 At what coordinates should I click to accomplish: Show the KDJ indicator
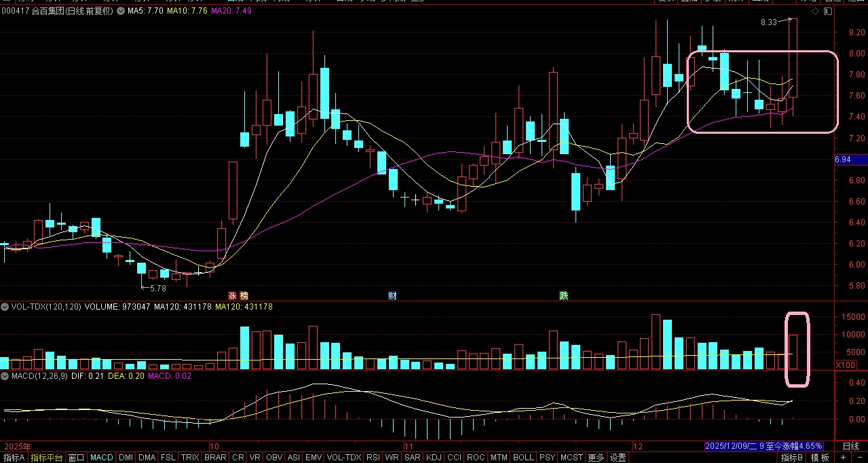[x=434, y=458]
